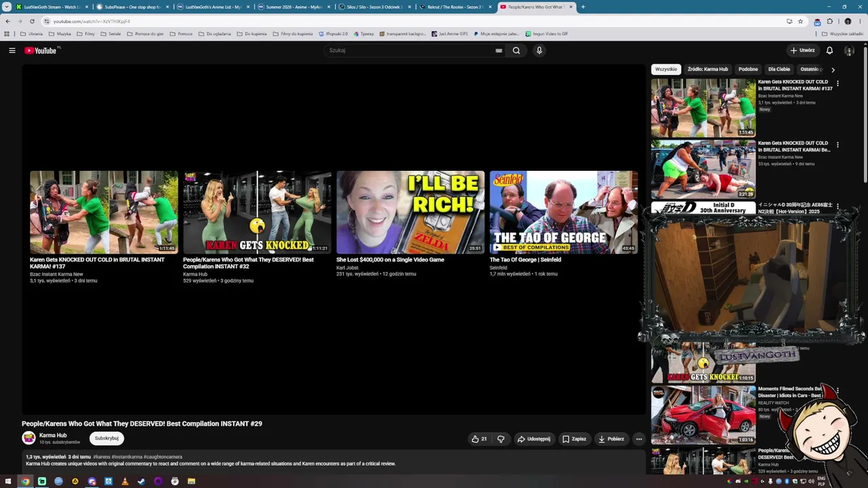This screenshot has height=488, width=868.
Task: Open the Karma Hub channel avatar
Action: [x=28, y=438]
